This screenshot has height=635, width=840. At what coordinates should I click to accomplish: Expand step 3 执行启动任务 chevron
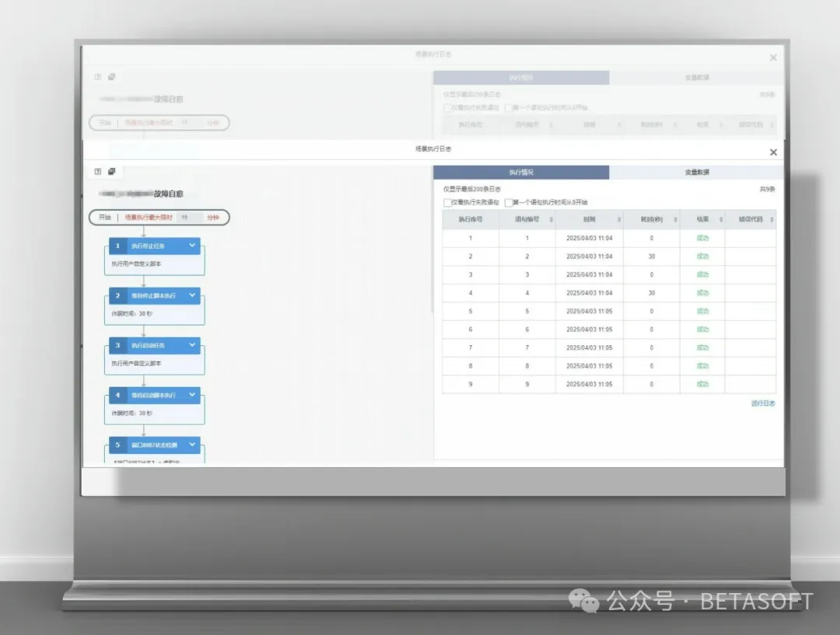[192, 345]
